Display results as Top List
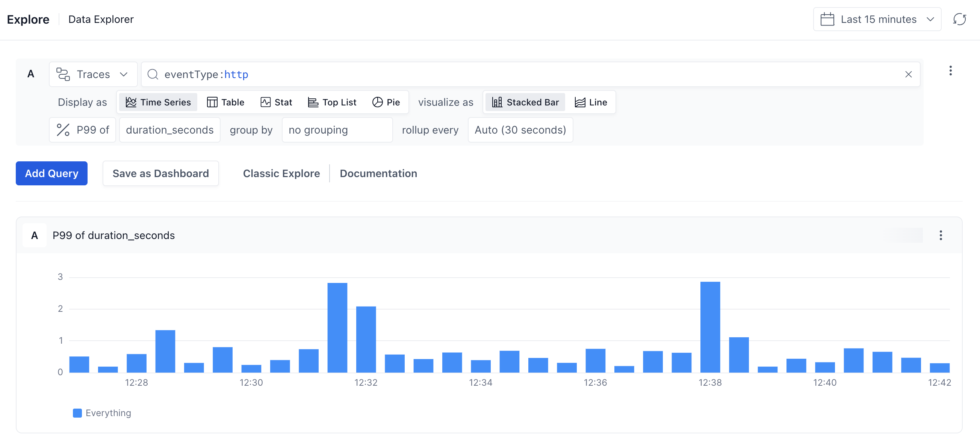 coord(332,102)
